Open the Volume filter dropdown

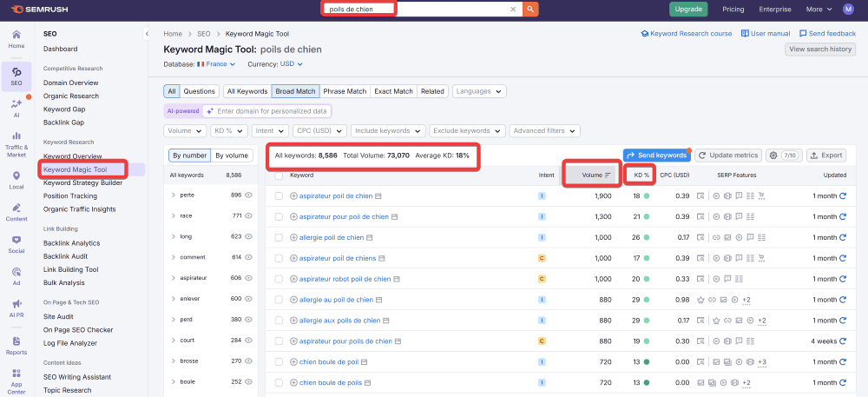click(x=184, y=131)
